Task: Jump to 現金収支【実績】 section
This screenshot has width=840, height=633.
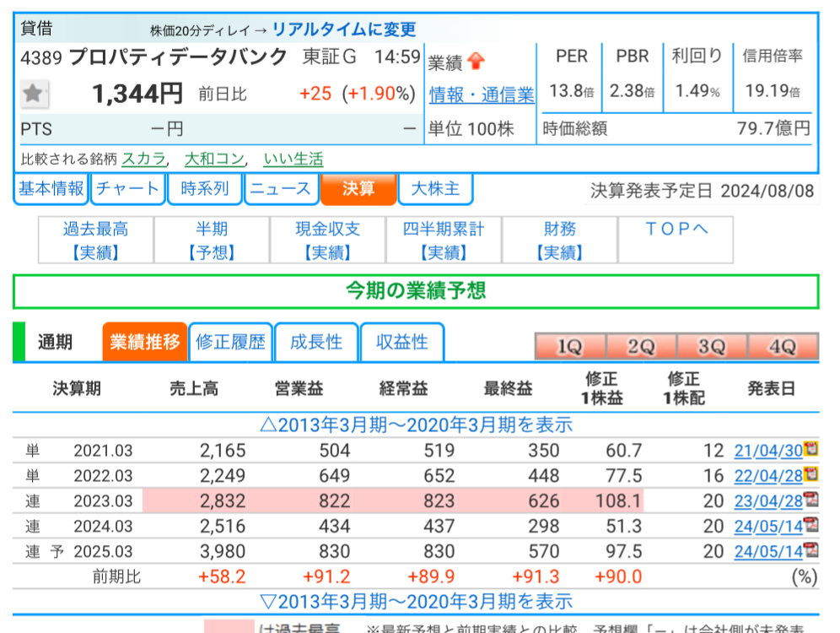Action: coord(328,241)
